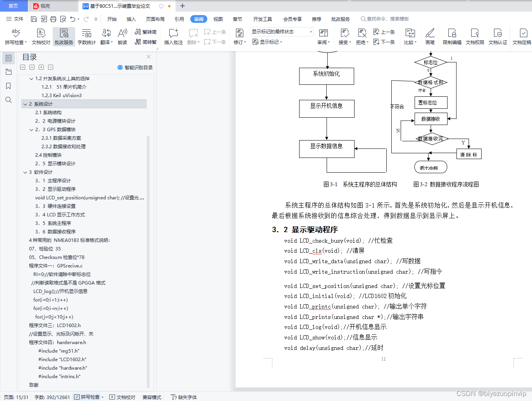Open the 拼写检查 spell check tool
Viewport: 532px width, 401px height.
[x=16, y=37]
